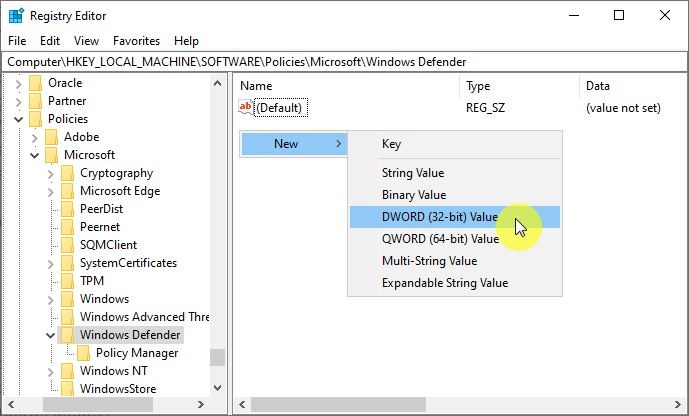The width and height of the screenshot is (689, 416).
Task: Expand the Adobe tree node
Action: 34,138
